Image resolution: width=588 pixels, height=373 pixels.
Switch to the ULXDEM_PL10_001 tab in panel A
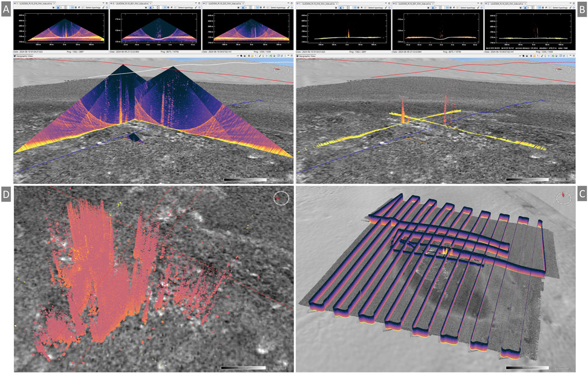[x=133, y=3]
